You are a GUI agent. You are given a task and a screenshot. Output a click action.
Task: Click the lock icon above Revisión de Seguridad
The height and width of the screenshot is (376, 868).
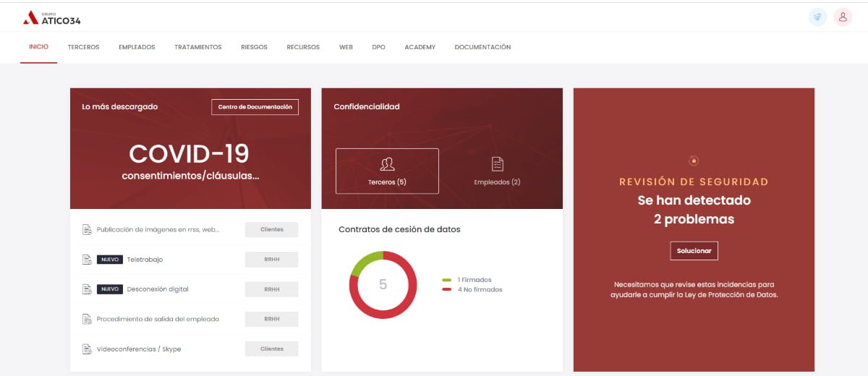click(x=694, y=161)
